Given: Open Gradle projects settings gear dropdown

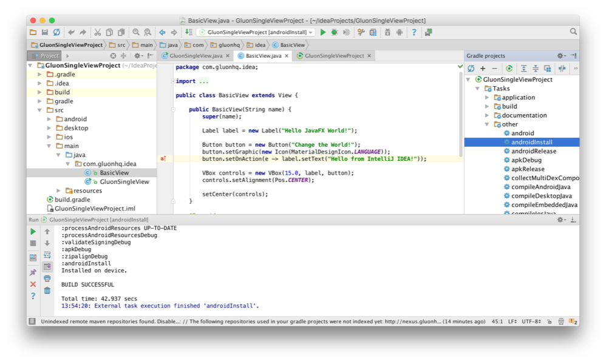Looking at the screenshot, I should [561, 56].
